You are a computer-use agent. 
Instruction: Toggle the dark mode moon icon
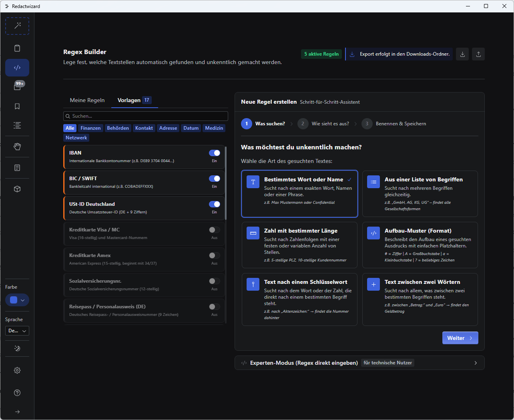click(17, 348)
